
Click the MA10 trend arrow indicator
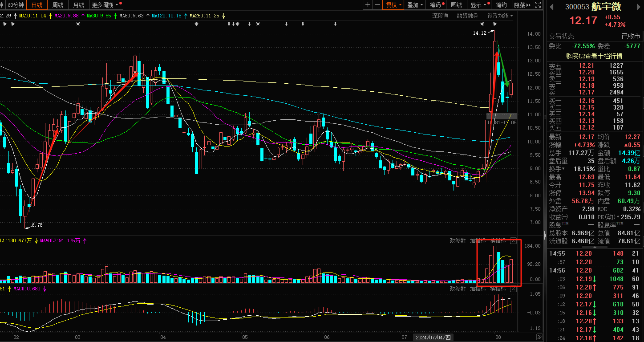click(50, 16)
